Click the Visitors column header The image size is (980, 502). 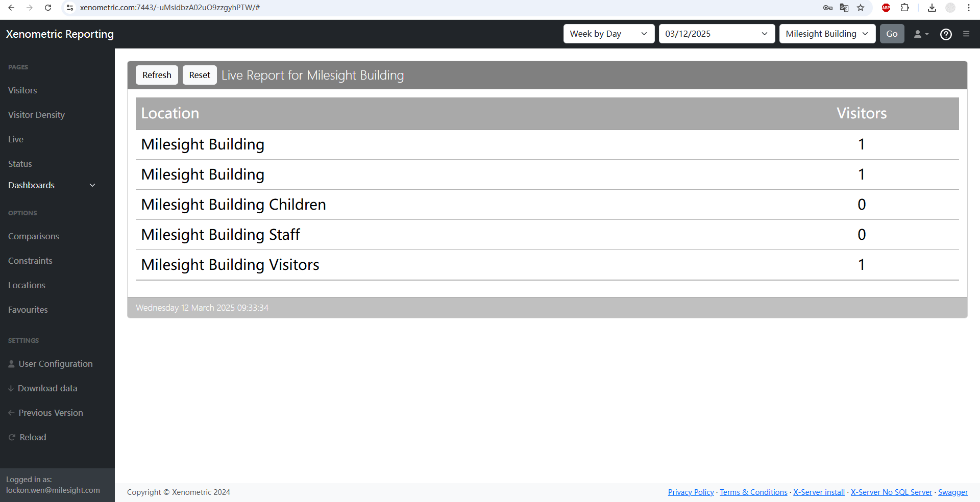click(862, 113)
